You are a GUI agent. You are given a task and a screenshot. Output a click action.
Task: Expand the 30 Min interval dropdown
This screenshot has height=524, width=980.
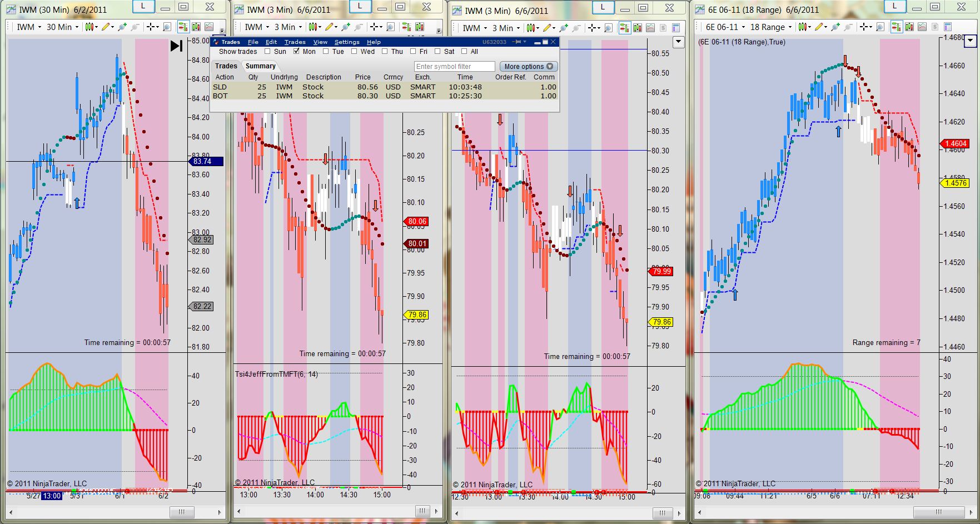(62, 27)
